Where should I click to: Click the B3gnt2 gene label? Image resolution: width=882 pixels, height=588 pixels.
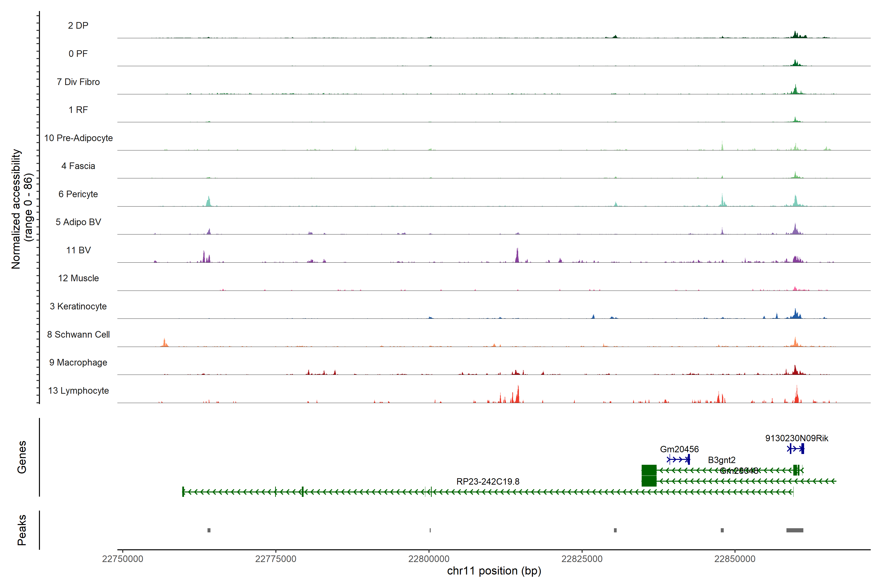tap(722, 460)
